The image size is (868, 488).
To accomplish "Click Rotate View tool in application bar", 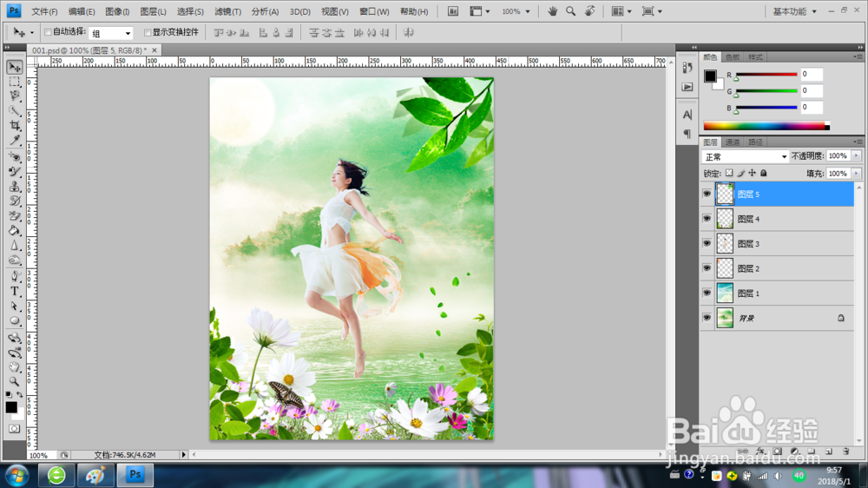I will 590,11.
